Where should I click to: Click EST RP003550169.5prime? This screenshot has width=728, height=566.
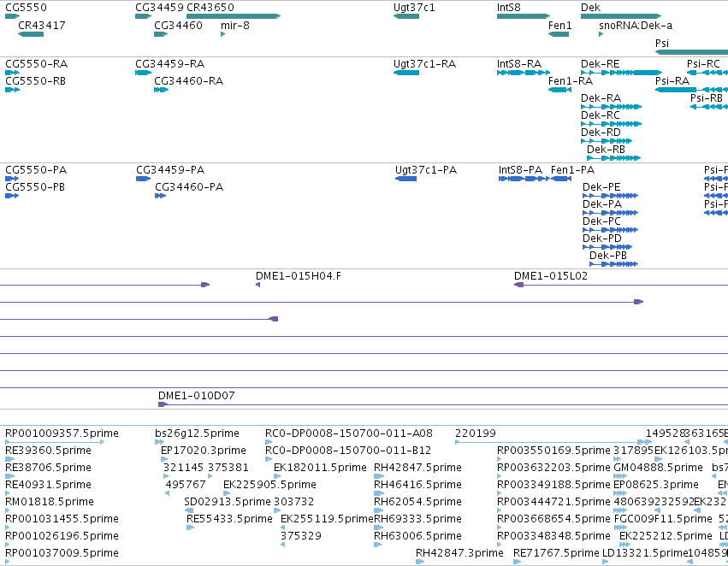tap(499, 459)
